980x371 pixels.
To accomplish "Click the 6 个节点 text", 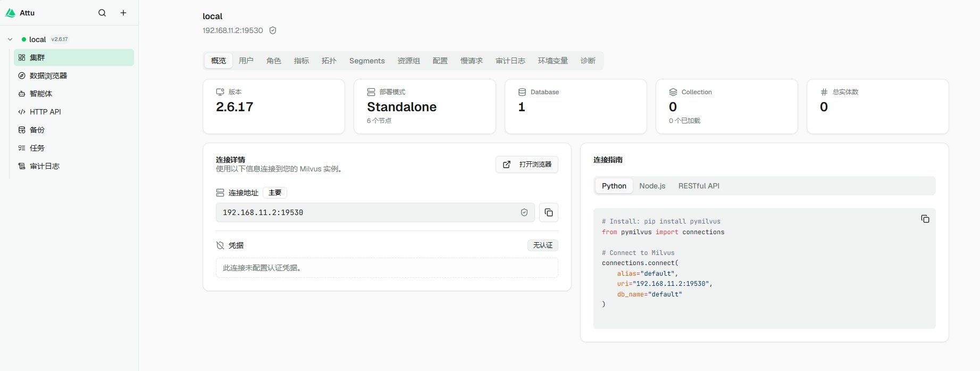I will coord(379,121).
